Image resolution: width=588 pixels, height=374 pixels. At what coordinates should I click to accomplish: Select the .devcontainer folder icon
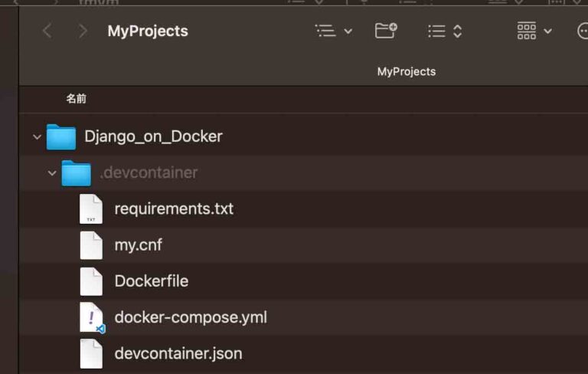(76, 172)
